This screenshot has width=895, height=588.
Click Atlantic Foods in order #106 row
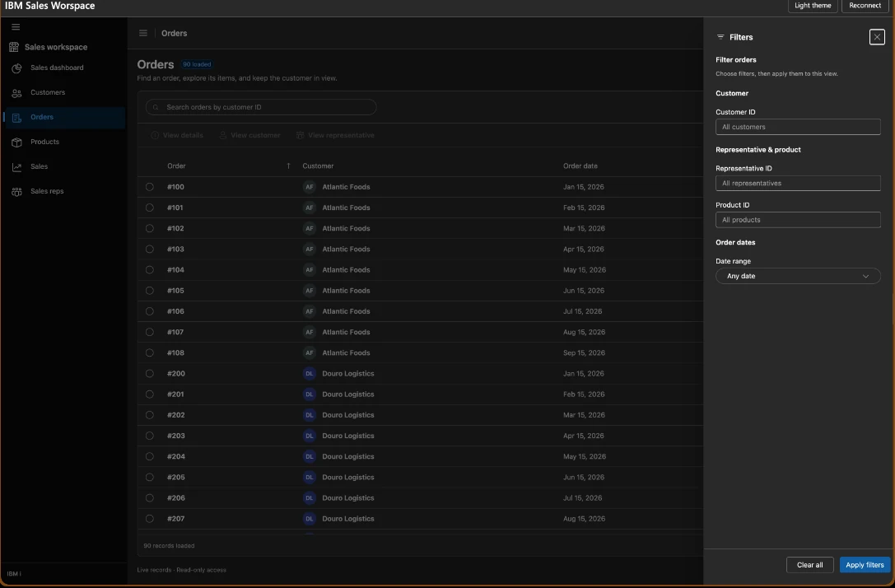pyautogui.click(x=346, y=311)
